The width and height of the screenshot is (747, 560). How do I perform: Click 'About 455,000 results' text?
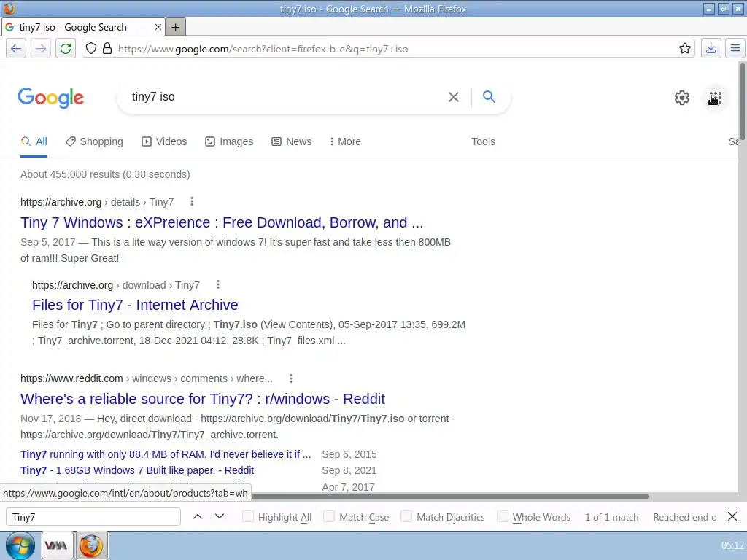pos(105,174)
